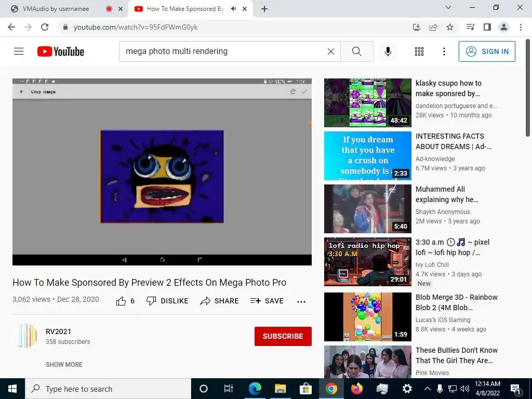Click the taskbar search box

point(108,389)
